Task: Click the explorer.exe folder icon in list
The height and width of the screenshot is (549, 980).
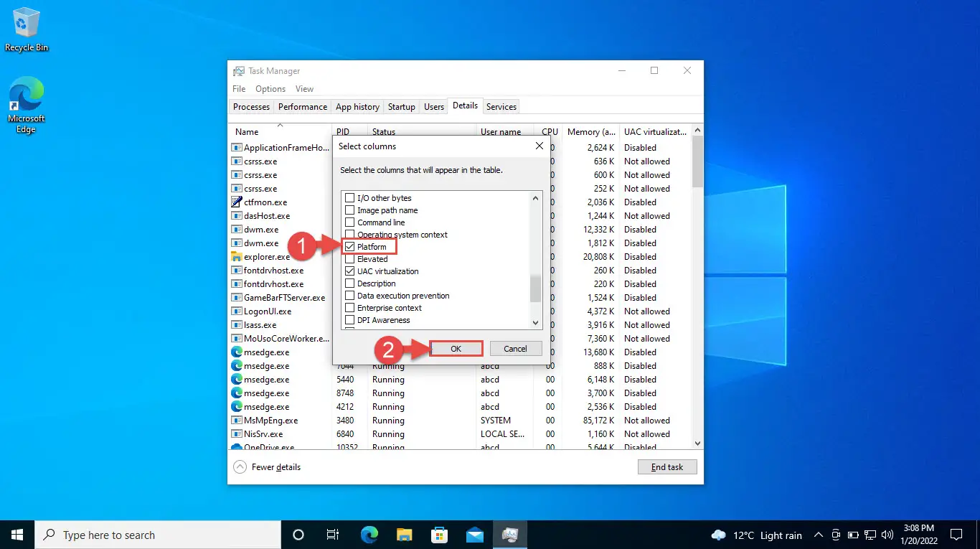Action: pos(237,257)
